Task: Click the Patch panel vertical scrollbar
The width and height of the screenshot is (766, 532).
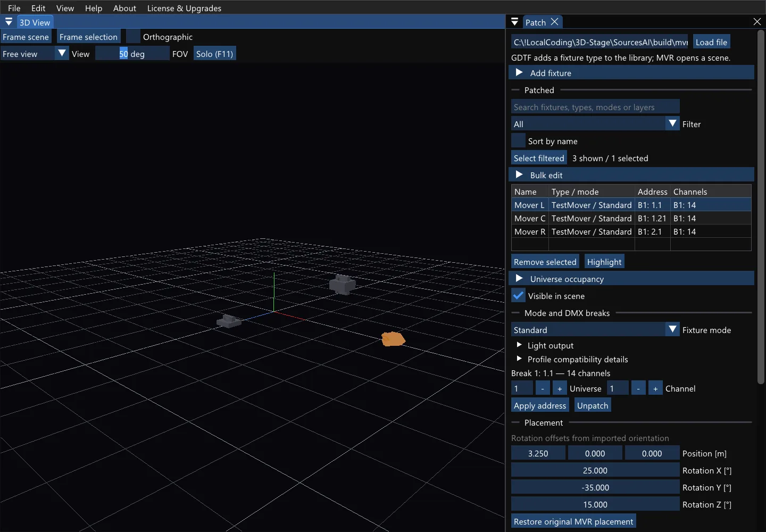Action: click(761, 206)
